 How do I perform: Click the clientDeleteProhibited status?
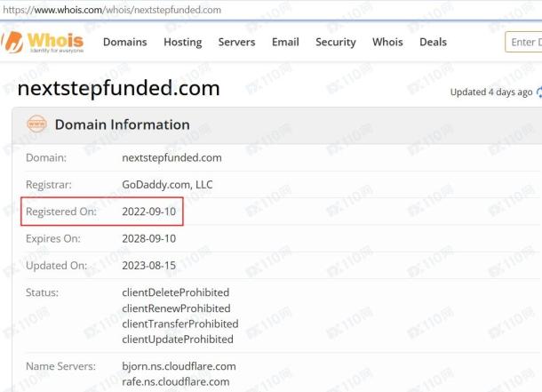(x=176, y=292)
